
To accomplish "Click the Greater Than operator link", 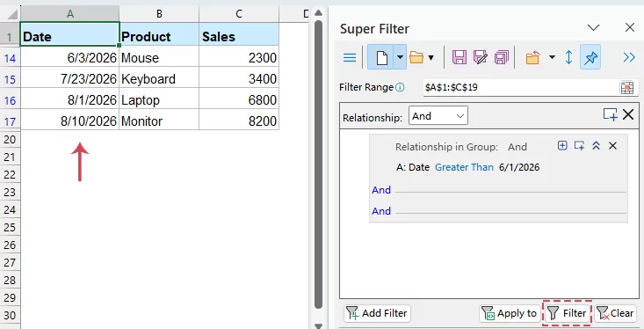I will [464, 167].
